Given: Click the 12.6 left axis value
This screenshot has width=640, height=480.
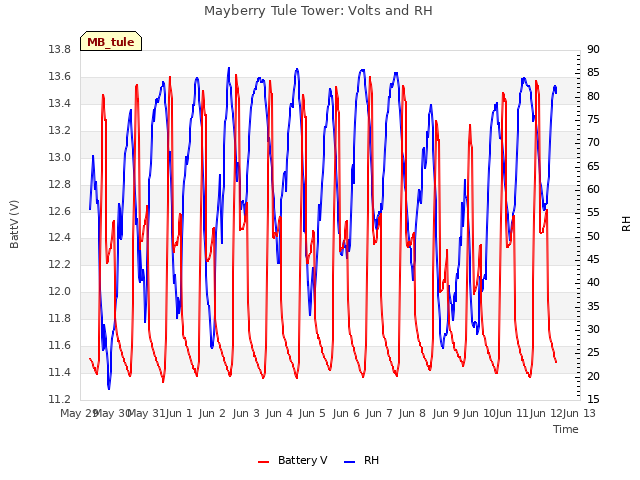Looking at the screenshot, I should (x=60, y=211).
